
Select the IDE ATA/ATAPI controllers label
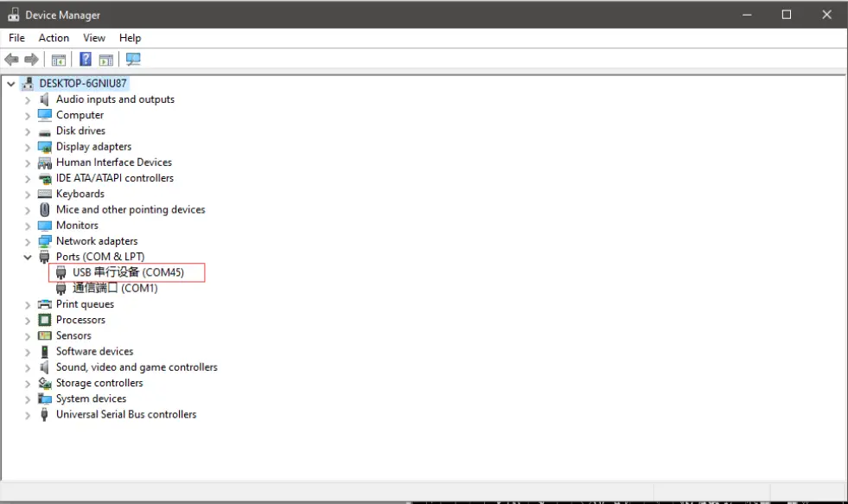pyautogui.click(x=115, y=178)
